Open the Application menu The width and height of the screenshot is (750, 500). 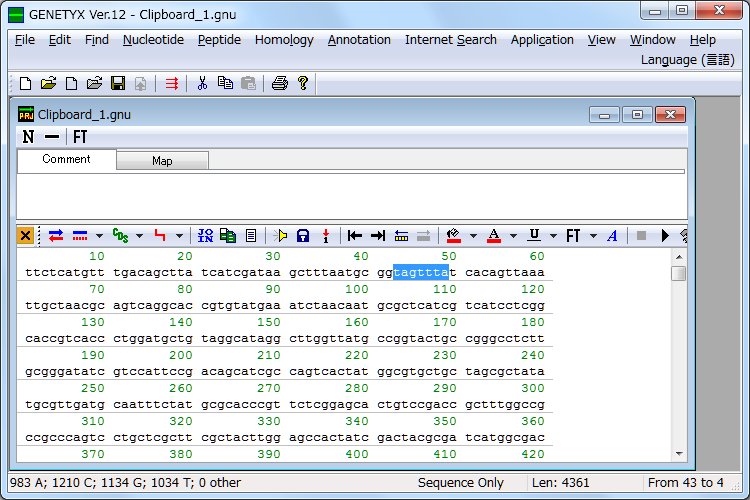click(542, 40)
